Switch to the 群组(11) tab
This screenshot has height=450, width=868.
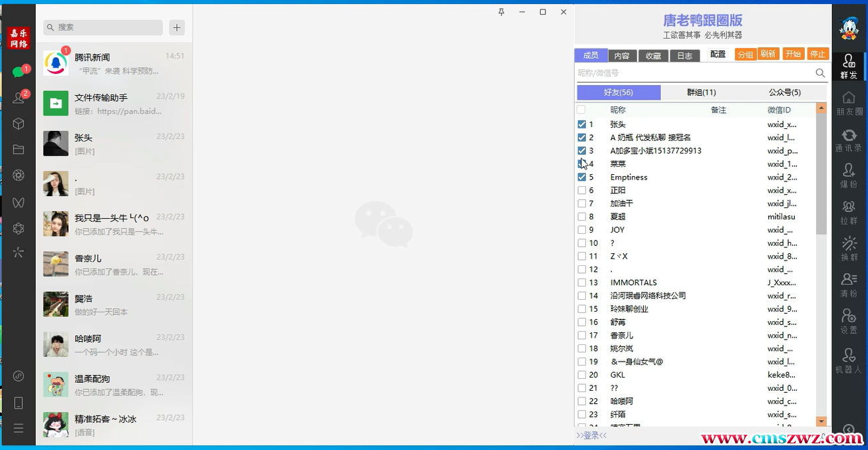pyautogui.click(x=701, y=92)
